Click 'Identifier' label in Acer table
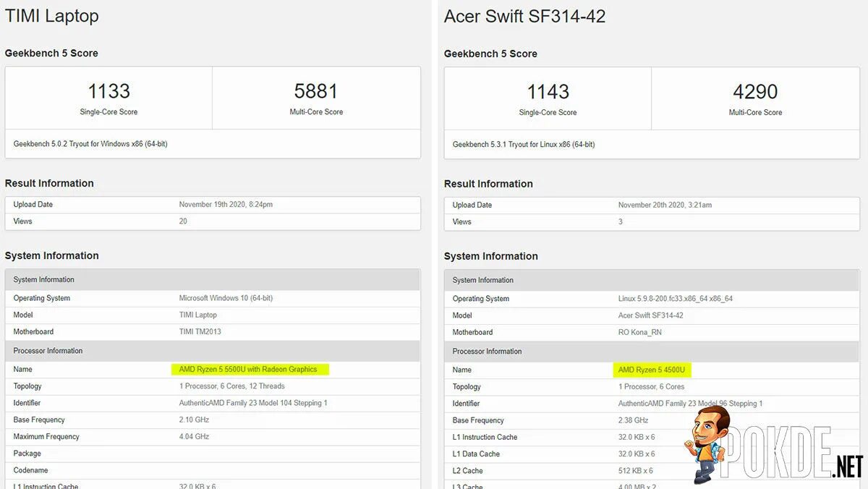The image size is (868, 489). click(x=467, y=404)
